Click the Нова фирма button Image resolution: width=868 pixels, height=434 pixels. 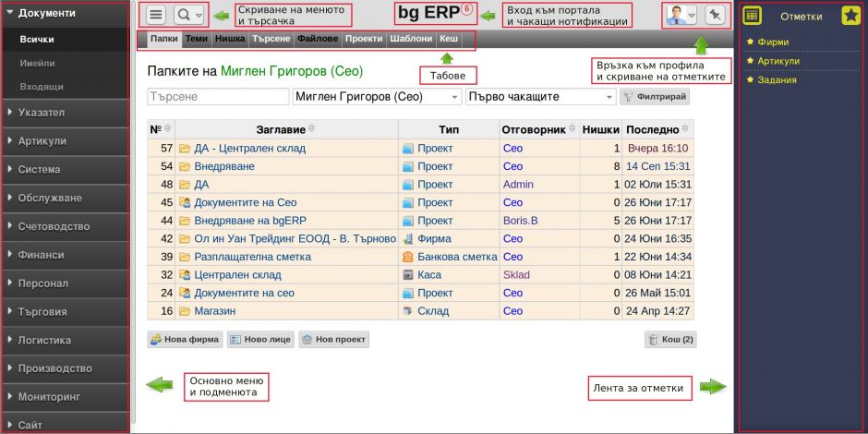click(x=185, y=340)
